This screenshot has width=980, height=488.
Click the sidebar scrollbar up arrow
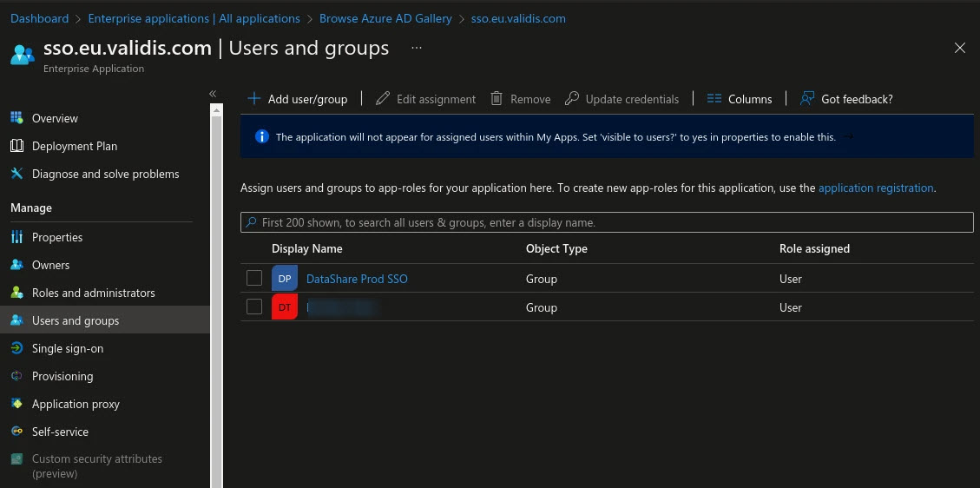pos(216,110)
